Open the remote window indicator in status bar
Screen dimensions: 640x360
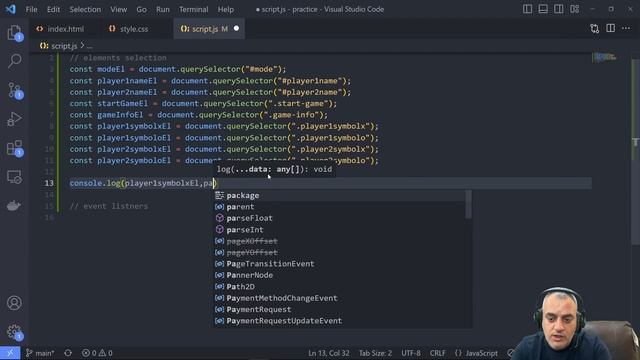tap(10, 353)
